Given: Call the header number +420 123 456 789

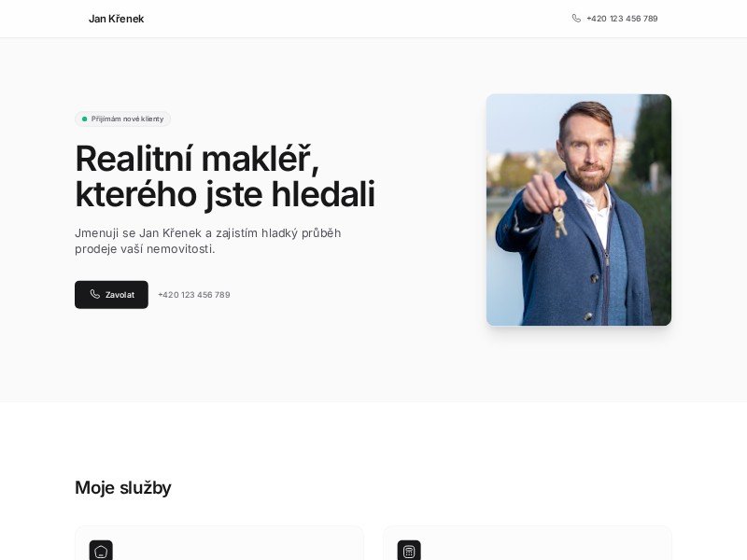Looking at the screenshot, I should point(622,19).
